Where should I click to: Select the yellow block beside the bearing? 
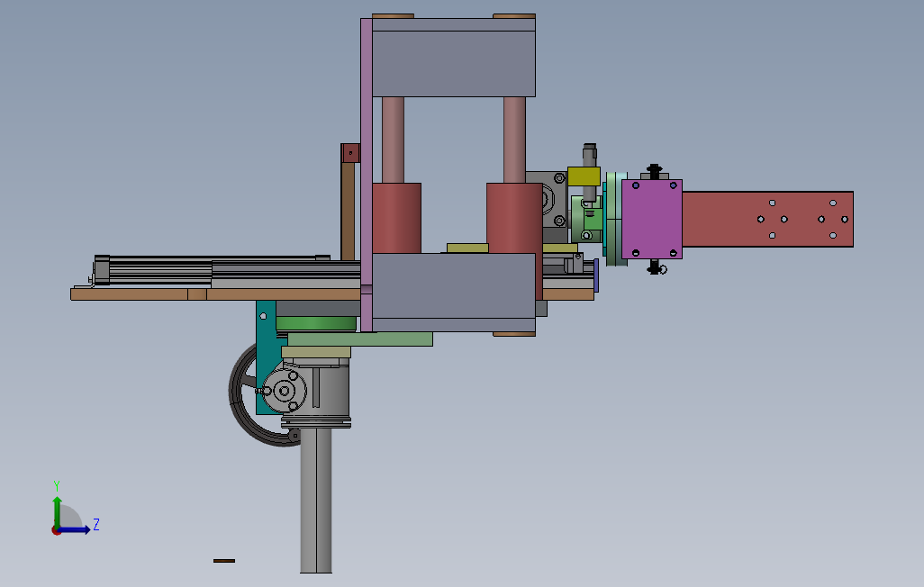(x=584, y=176)
